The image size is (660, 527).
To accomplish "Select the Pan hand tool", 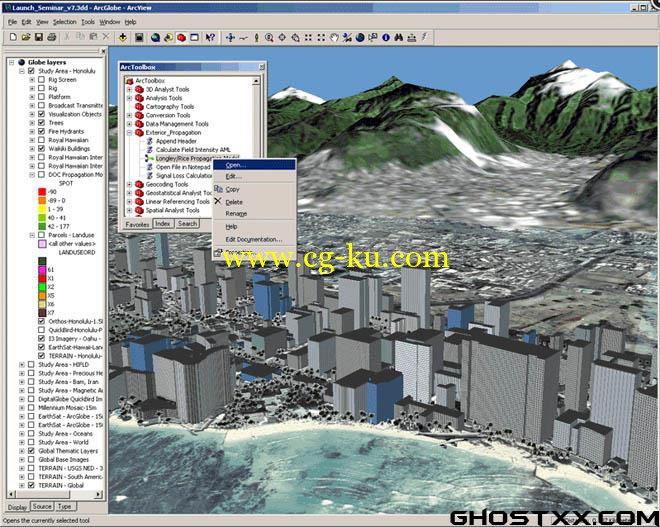I will [334, 37].
